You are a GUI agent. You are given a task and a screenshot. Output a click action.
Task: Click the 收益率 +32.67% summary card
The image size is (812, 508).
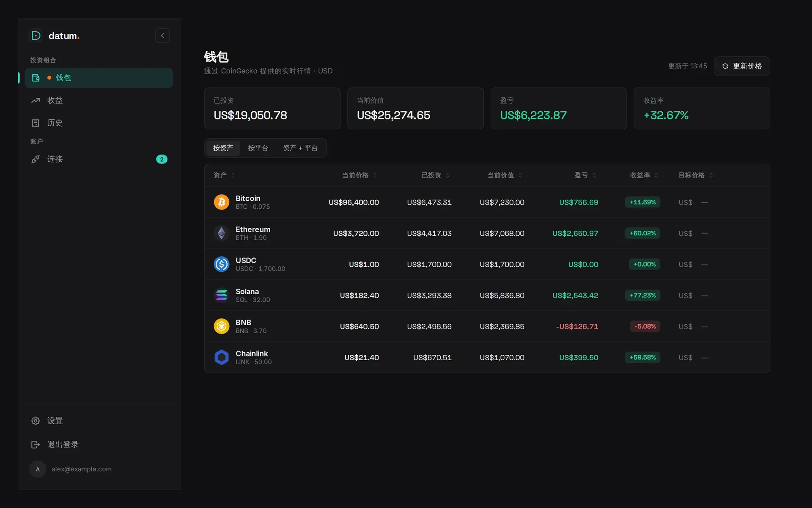coord(702,108)
